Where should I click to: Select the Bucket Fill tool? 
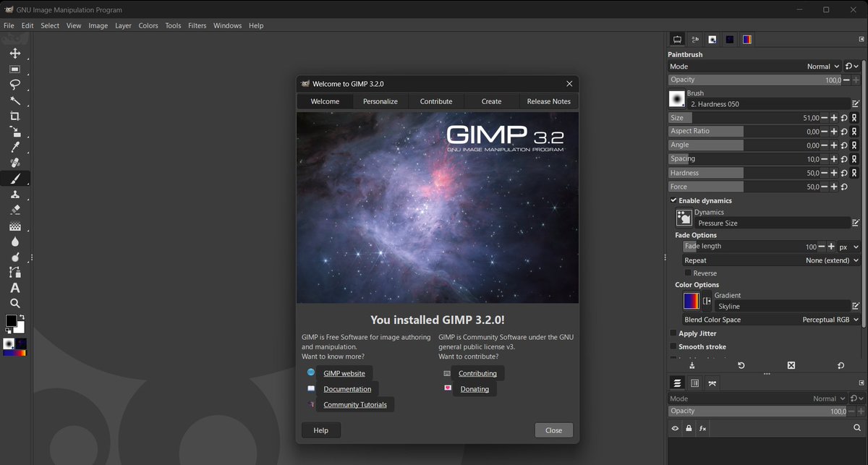click(14, 226)
